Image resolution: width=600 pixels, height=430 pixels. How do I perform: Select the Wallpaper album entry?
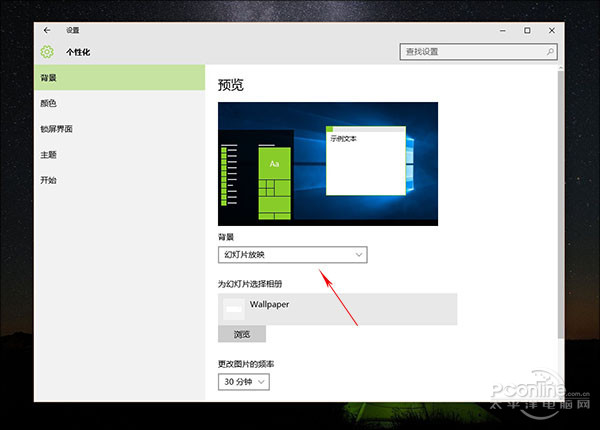(x=338, y=309)
